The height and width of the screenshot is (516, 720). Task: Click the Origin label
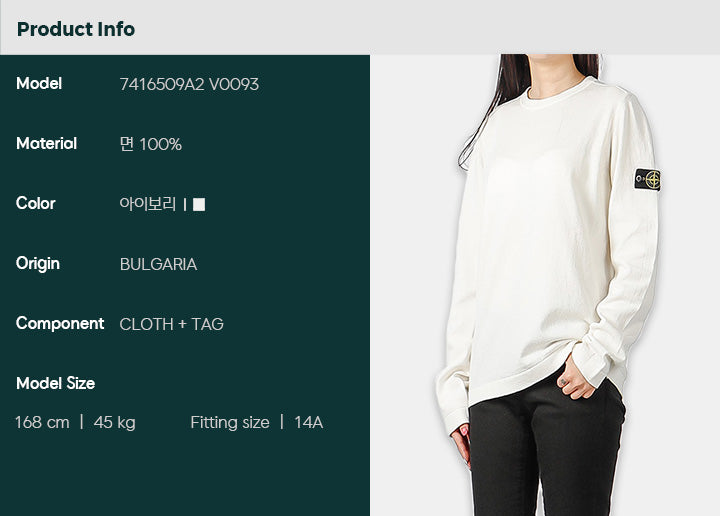coord(38,264)
